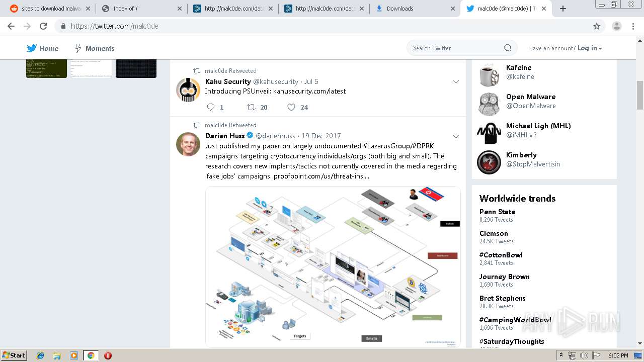Open the proofpoint.com threat-insight link

click(x=321, y=176)
